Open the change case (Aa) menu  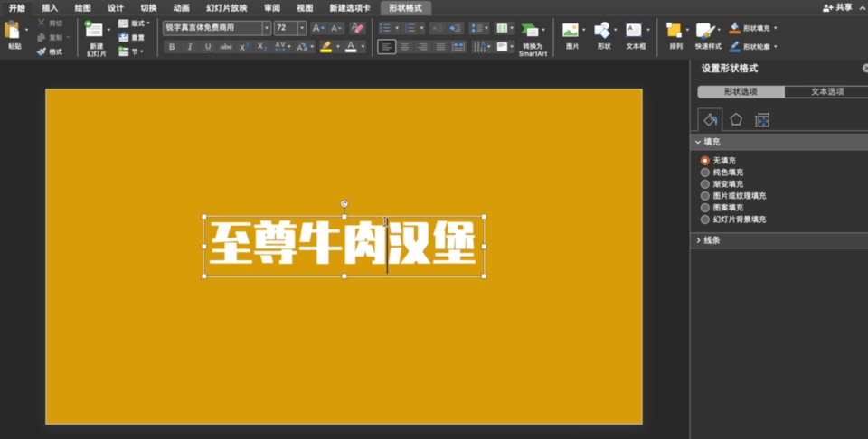click(x=304, y=47)
